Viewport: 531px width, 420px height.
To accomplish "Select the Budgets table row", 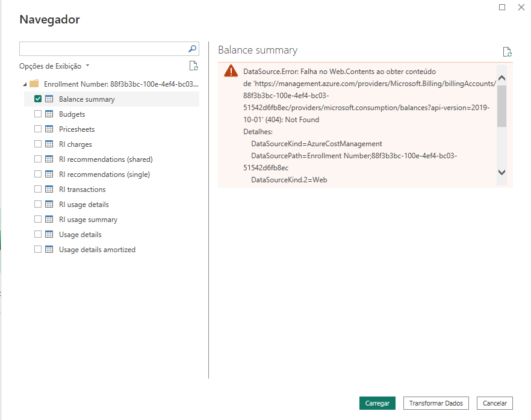I will click(112, 114).
